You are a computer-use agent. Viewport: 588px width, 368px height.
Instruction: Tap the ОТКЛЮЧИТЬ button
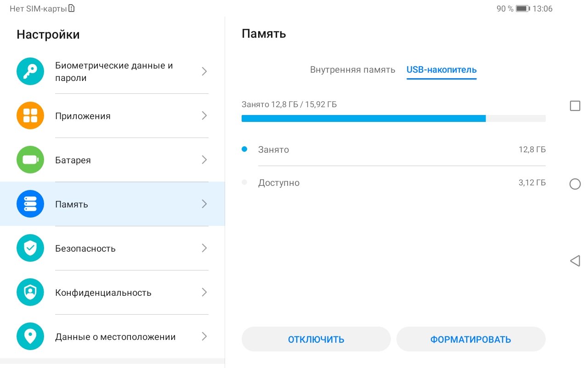316,339
